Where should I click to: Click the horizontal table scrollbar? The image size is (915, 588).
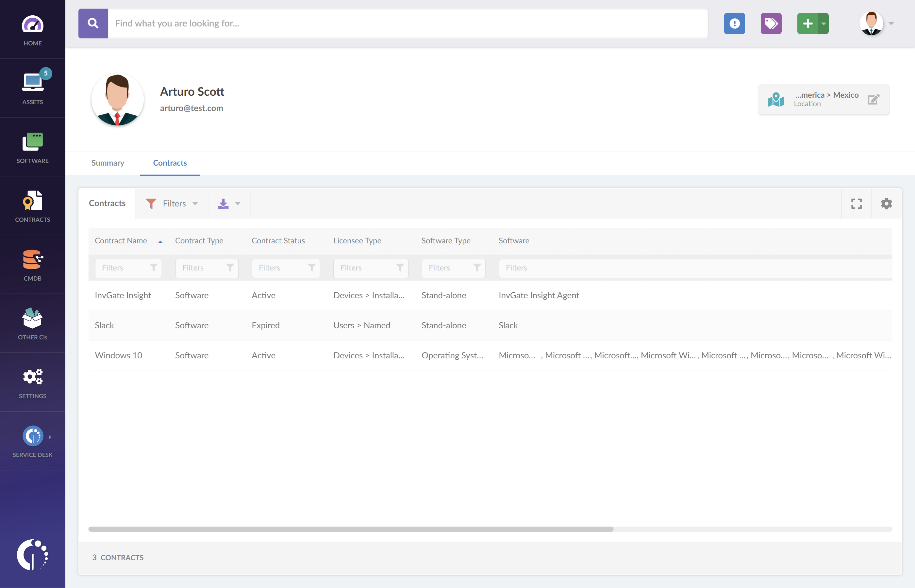coord(351,529)
